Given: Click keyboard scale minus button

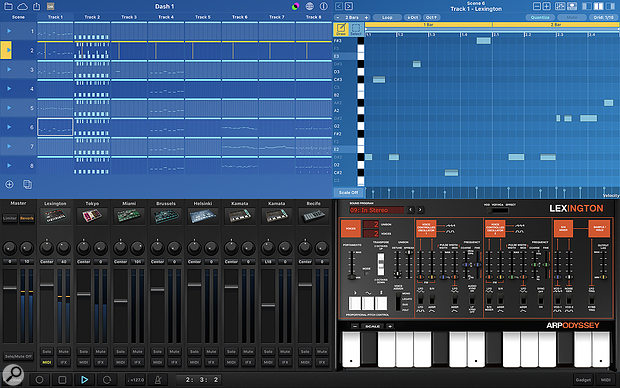Looking at the screenshot, I should 355,326.
